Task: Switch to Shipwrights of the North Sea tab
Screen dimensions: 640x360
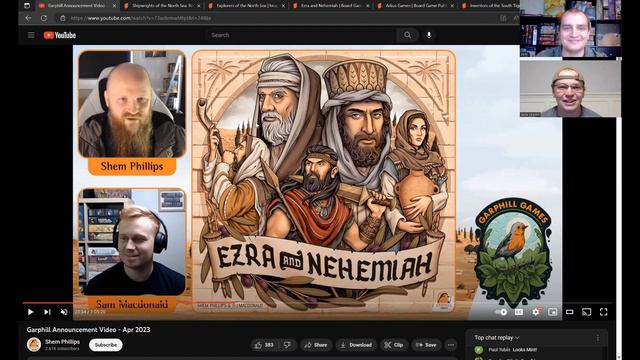Action: pyautogui.click(x=161, y=6)
